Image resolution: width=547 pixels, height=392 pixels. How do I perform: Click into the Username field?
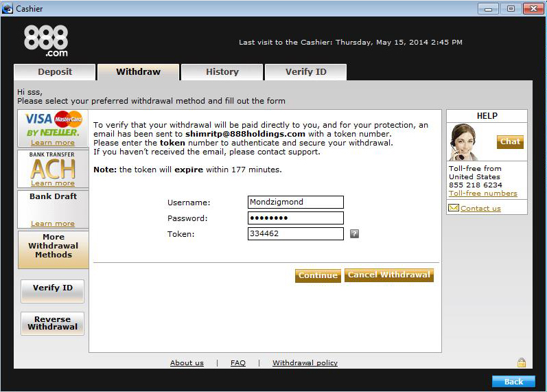click(x=296, y=202)
